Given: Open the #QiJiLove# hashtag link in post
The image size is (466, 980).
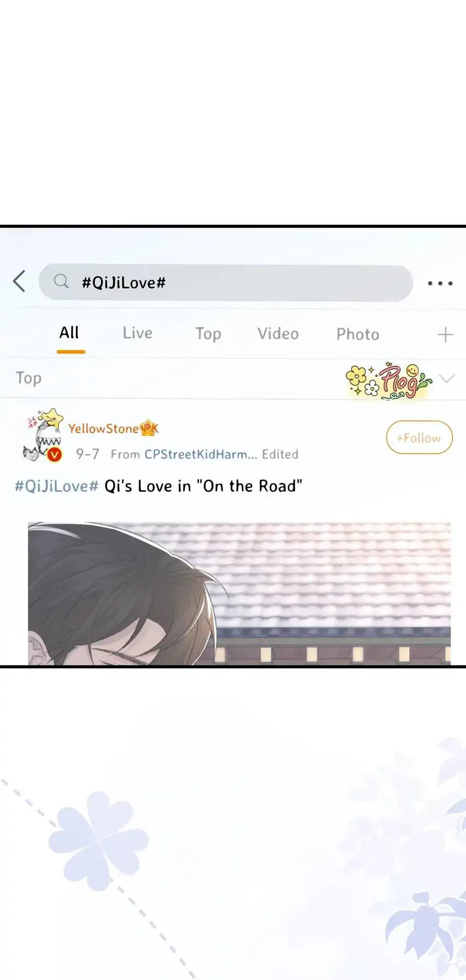Looking at the screenshot, I should [x=56, y=486].
